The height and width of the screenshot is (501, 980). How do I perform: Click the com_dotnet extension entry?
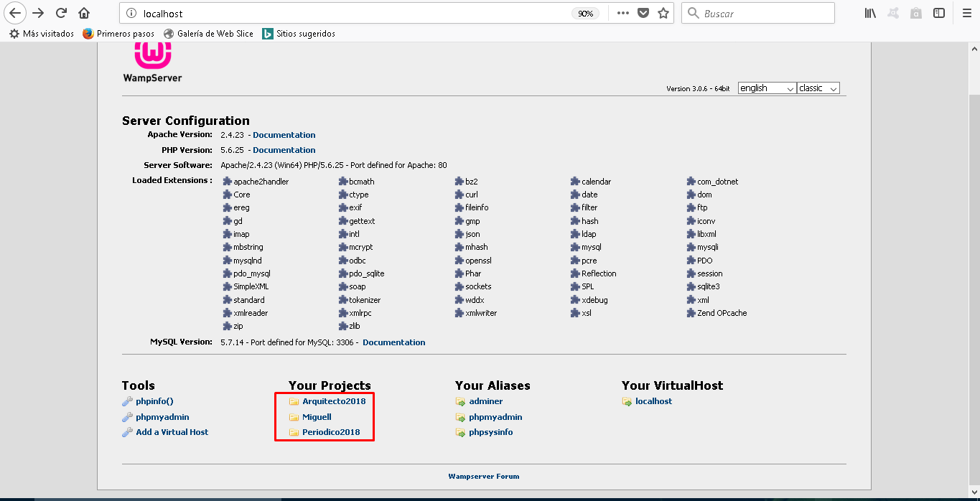pos(712,182)
